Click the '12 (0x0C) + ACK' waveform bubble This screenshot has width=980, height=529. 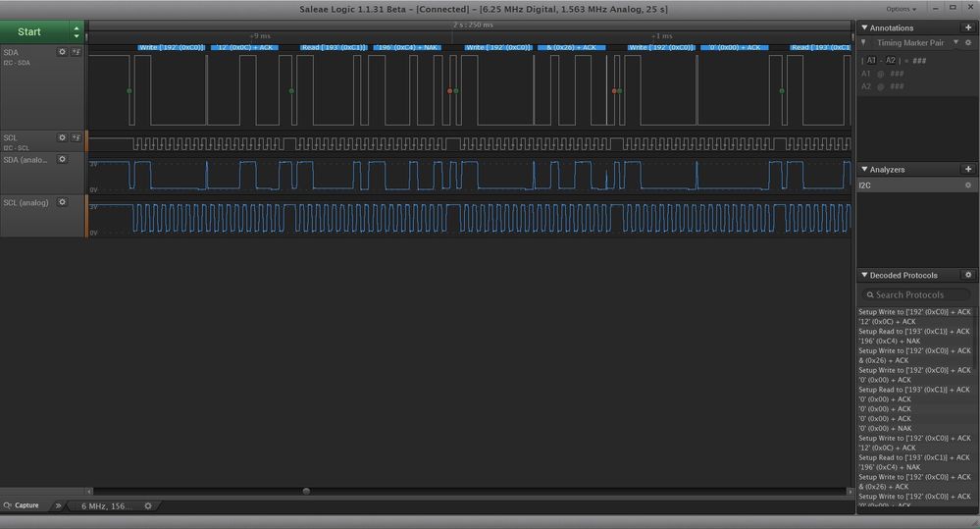pyautogui.click(x=244, y=47)
